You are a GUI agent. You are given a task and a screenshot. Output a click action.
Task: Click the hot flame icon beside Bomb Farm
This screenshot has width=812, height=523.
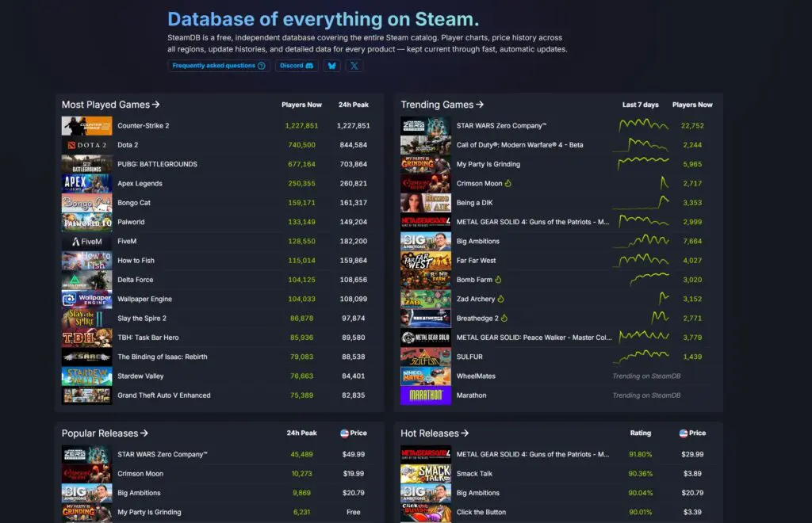point(498,280)
